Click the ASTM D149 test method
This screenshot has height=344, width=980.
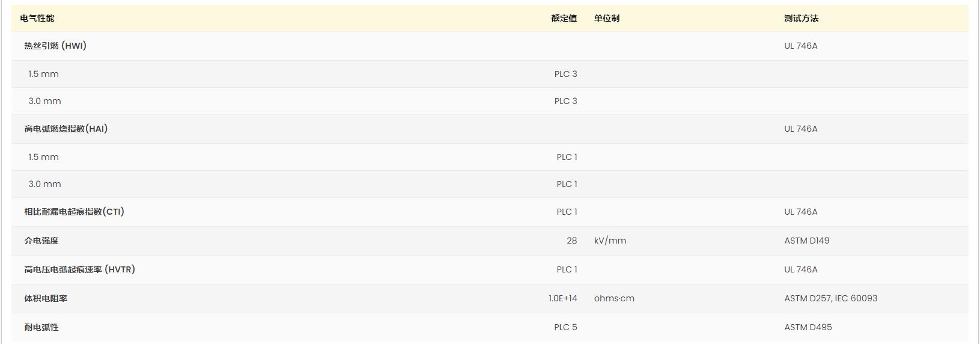[806, 241]
